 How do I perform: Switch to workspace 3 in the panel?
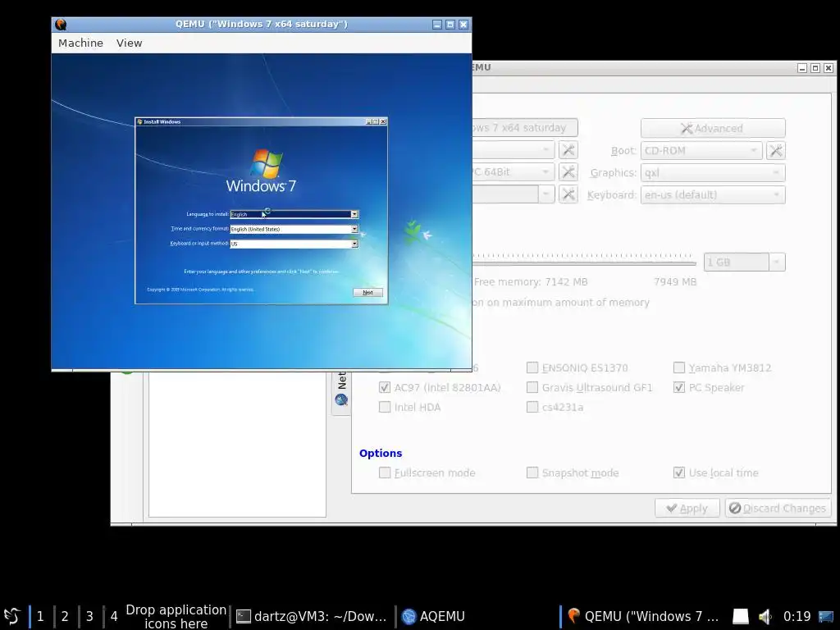[89, 617]
